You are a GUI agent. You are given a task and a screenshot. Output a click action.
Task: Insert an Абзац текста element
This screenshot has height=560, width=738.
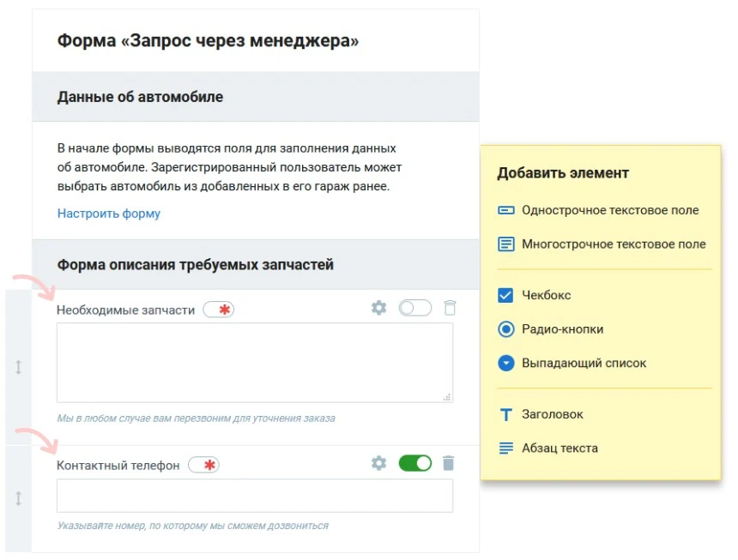[x=553, y=448]
